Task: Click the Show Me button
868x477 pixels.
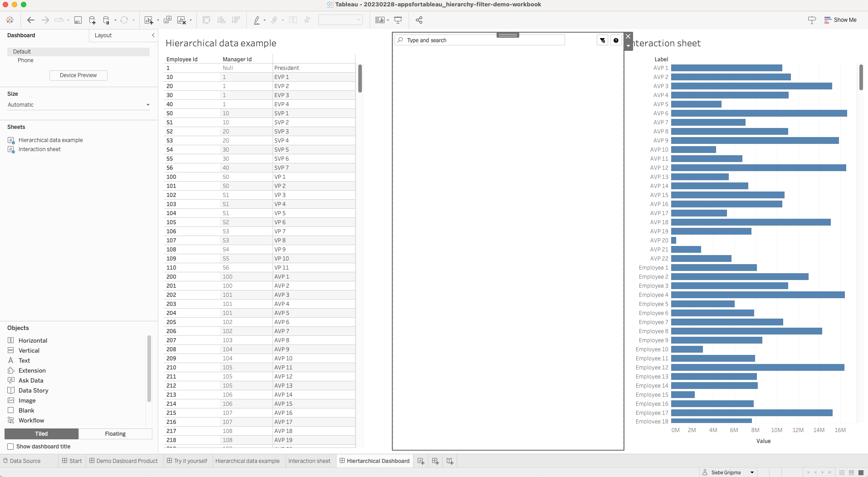Action: 840,20
